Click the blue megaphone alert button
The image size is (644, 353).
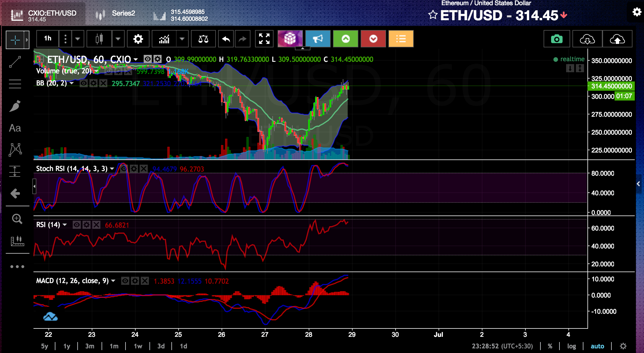point(318,39)
